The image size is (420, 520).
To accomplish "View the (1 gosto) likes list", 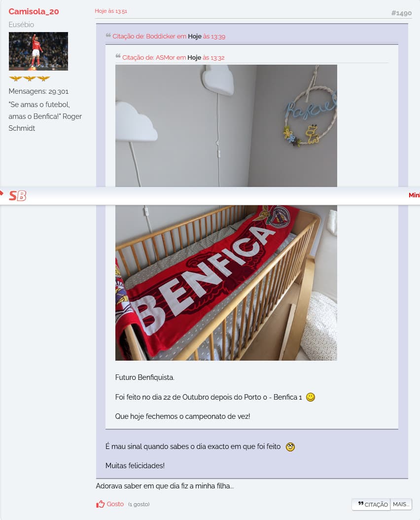I will click(x=139, y=504).
